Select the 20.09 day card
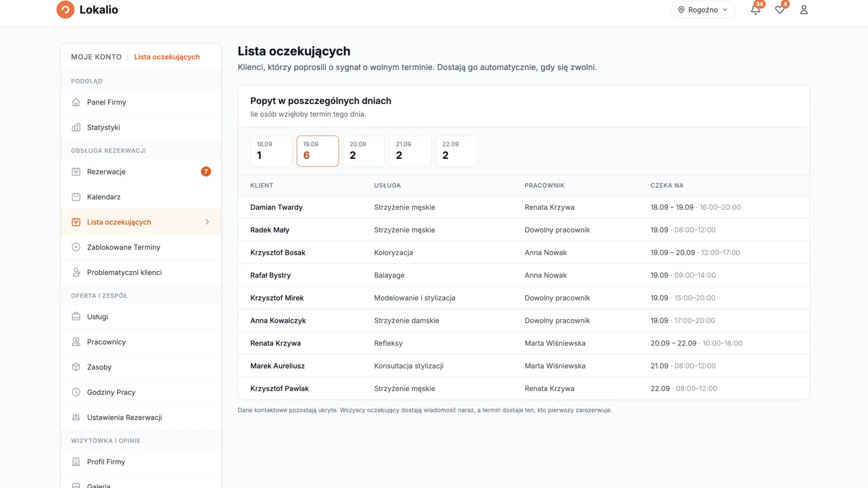 [364, 151]
